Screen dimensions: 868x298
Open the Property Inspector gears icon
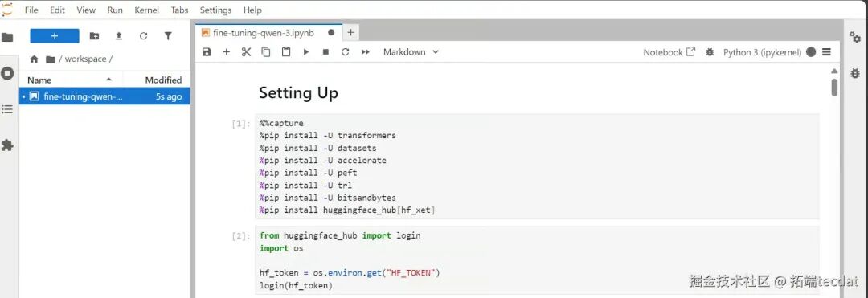(855, 37)
